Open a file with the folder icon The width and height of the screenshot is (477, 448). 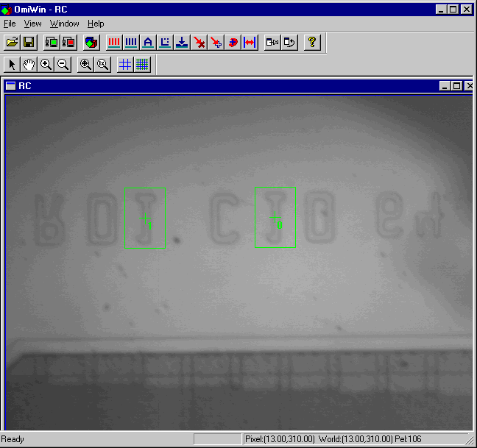point(13,42)
